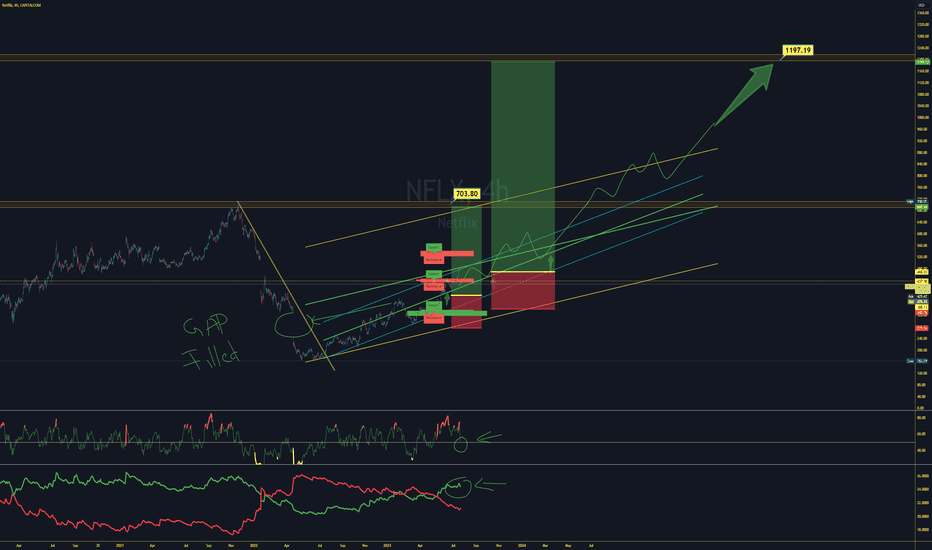Click the Netflix 4h symbol title
This screenshot has width=932, height=550.
21,5
